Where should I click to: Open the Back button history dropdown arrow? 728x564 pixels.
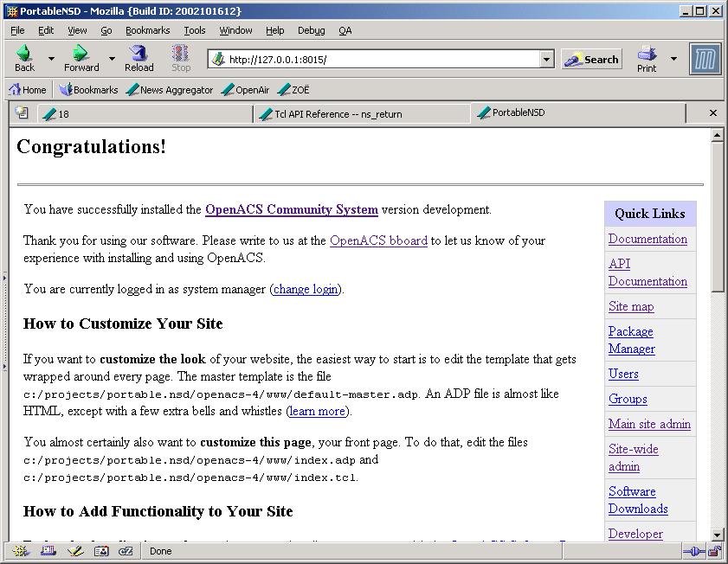51,59
